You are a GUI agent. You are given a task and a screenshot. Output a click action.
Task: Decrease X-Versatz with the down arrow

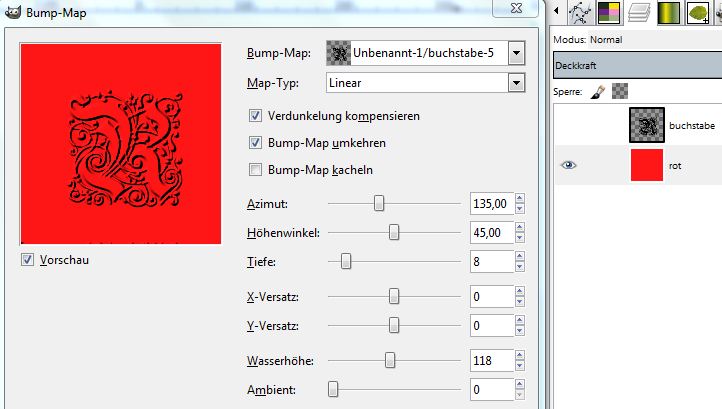tap(520, 302)
